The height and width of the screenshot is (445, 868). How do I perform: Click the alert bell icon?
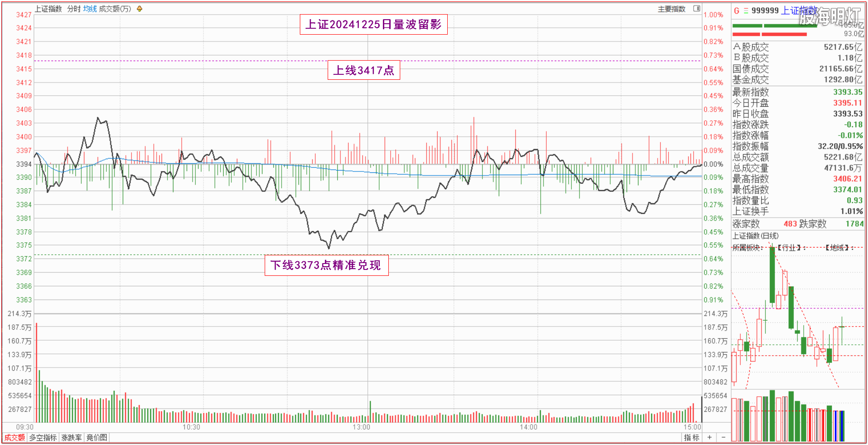140,9
